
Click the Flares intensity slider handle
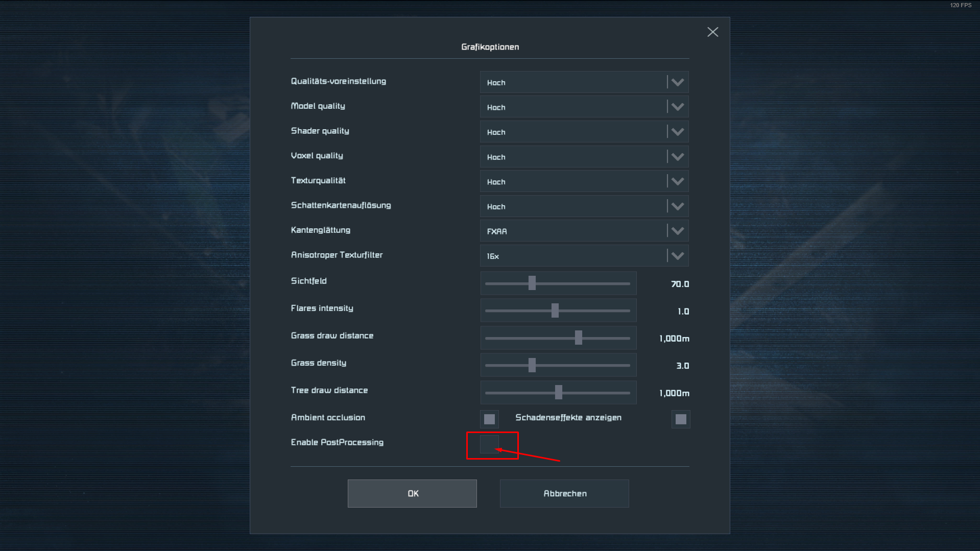(x=555, y=310)
